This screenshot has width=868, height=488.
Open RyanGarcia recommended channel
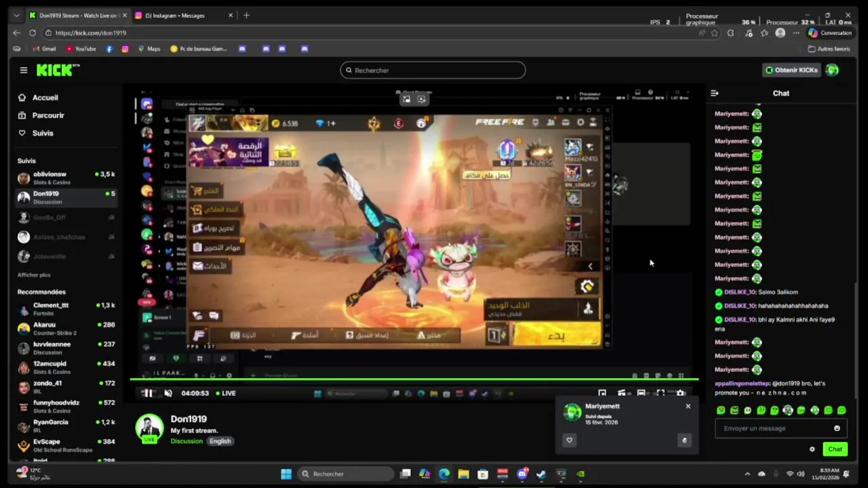(66, 426)
